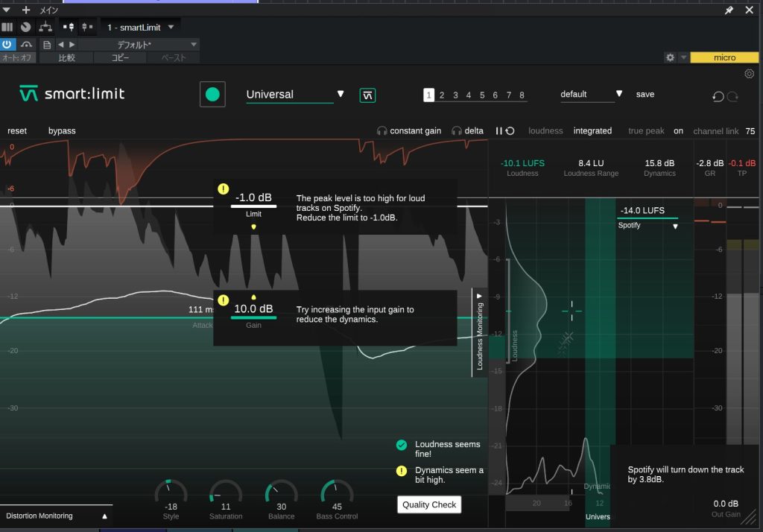Toggle delta listening mode

(466, 131)
